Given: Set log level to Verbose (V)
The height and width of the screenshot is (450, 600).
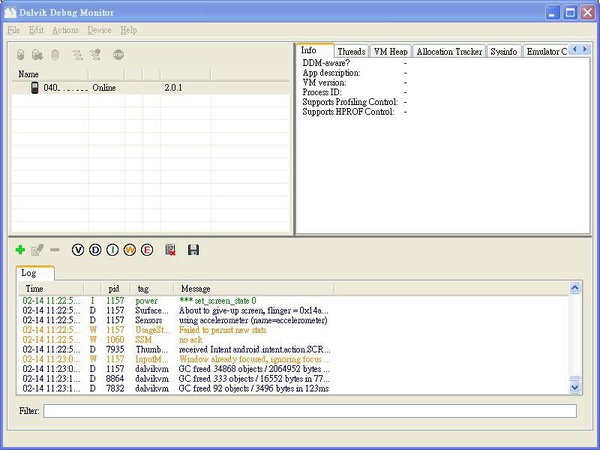Looking at the screenshot, I should [78, 249].
